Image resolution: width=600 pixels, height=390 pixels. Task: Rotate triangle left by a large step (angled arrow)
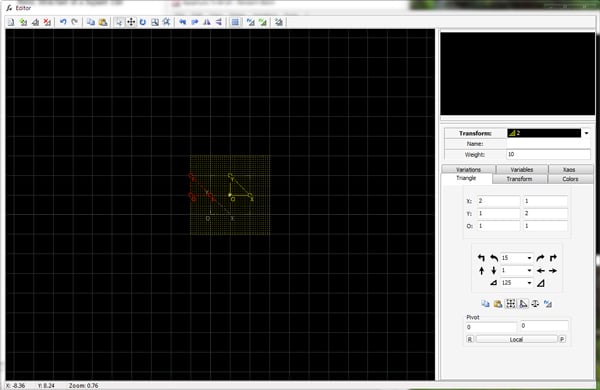point(481,258)
